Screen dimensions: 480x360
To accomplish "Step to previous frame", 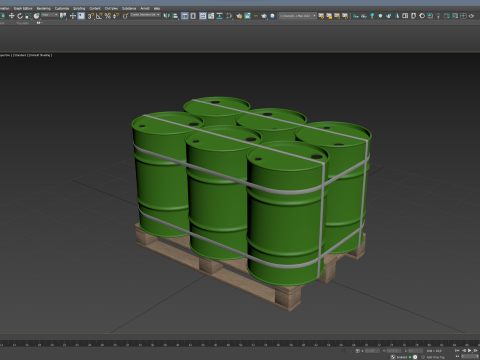I will [x=464, y=350].
